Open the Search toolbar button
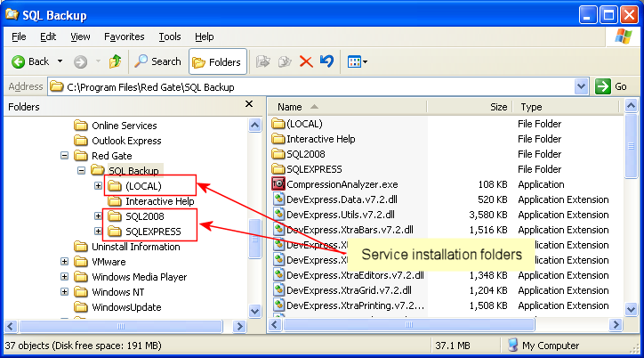644x358 pixels. tap(157, 61)
